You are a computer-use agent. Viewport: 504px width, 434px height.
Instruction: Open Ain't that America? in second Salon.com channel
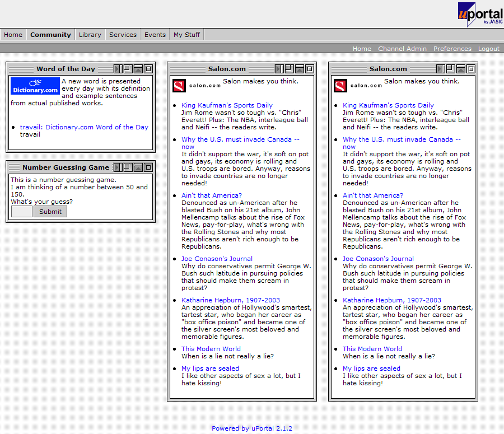pos(373,195)
